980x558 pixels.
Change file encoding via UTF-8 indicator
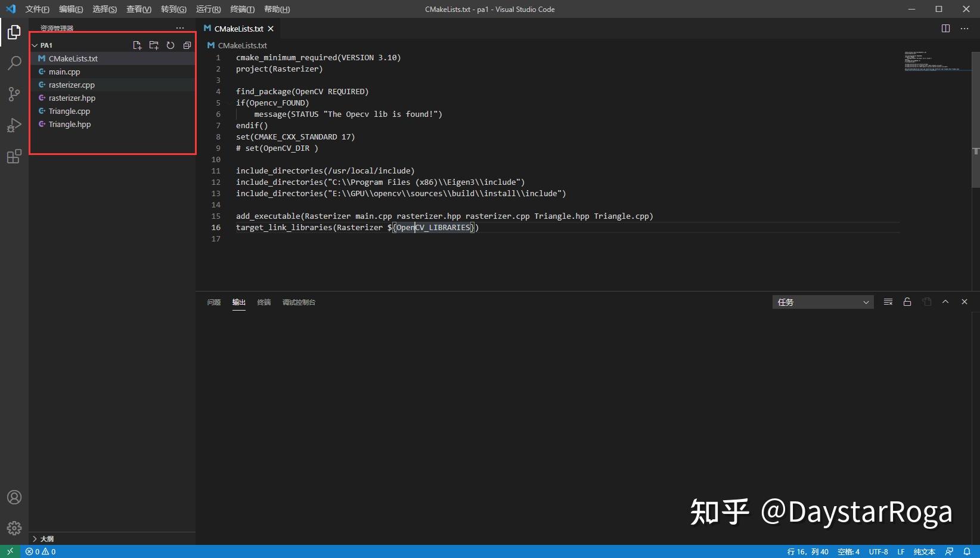(878, 551)
